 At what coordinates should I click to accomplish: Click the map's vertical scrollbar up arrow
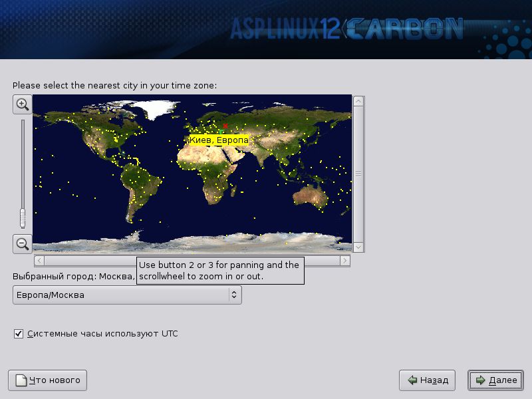(x=358, y=102)
